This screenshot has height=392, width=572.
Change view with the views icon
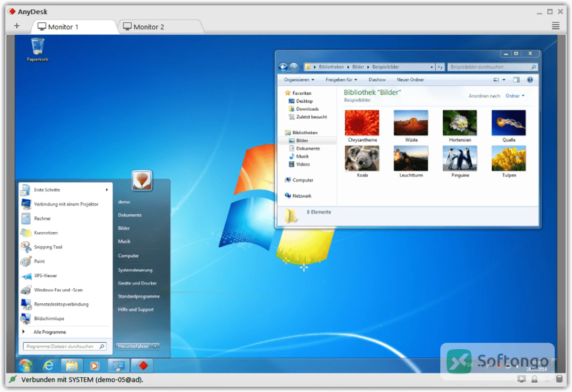tap(496, 80)
